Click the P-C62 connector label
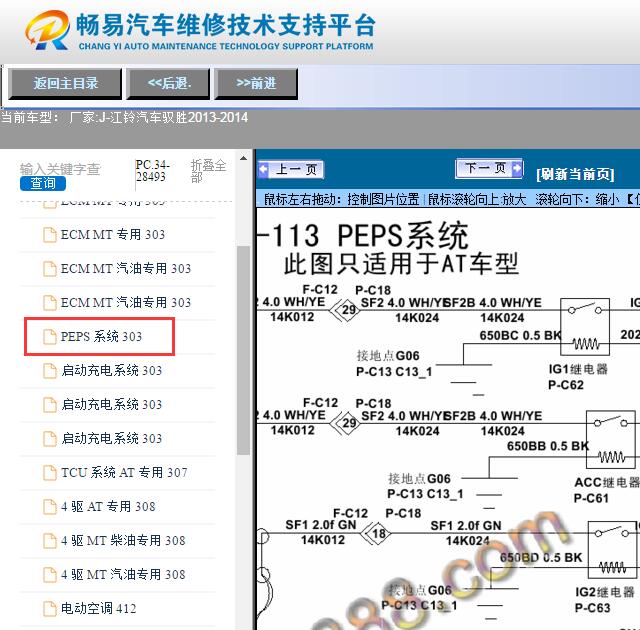 [566, 385]
